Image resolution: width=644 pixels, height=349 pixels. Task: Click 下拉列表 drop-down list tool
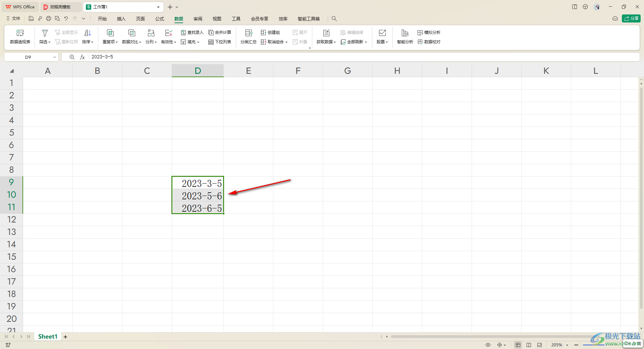tap(220, 42)
